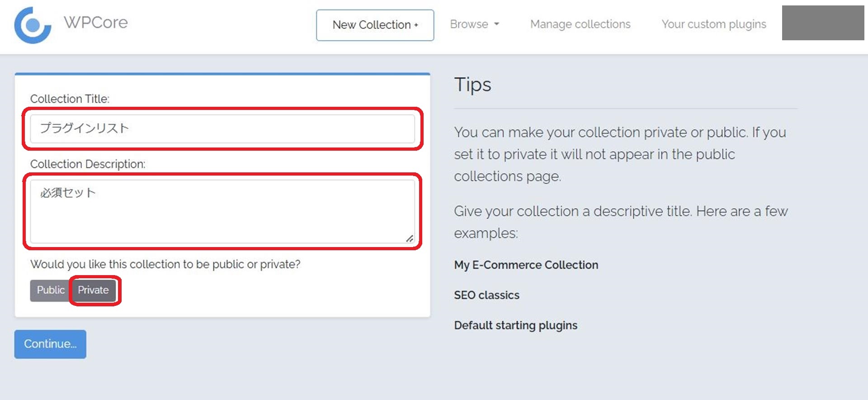Select the Private visibility option
This screenshot has width=868, height=400.
click(93, 290)
